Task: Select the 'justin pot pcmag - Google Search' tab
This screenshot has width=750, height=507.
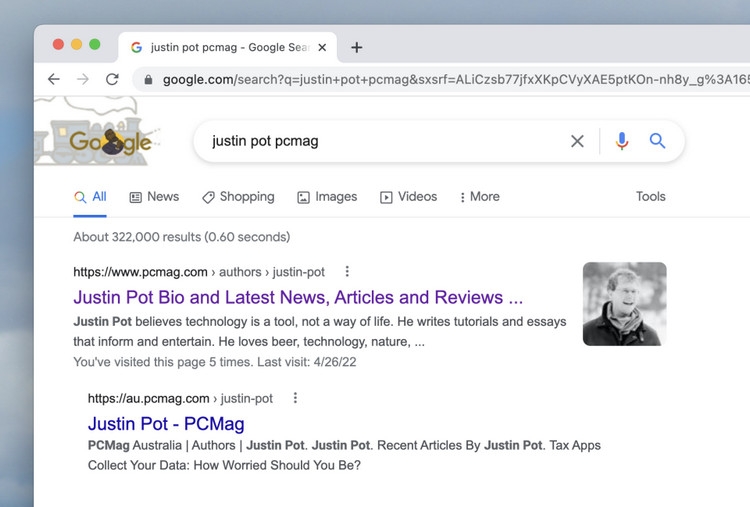Action: [229, 47]
